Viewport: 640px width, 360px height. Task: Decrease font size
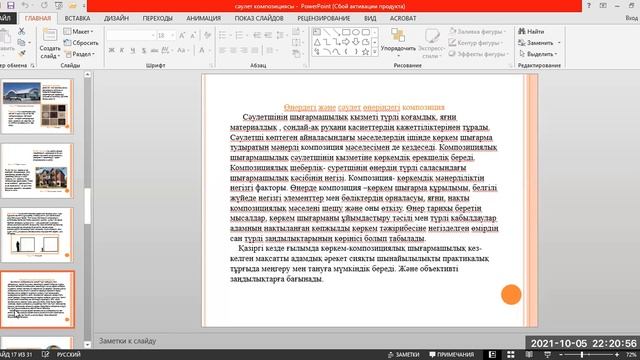point(193,36)
